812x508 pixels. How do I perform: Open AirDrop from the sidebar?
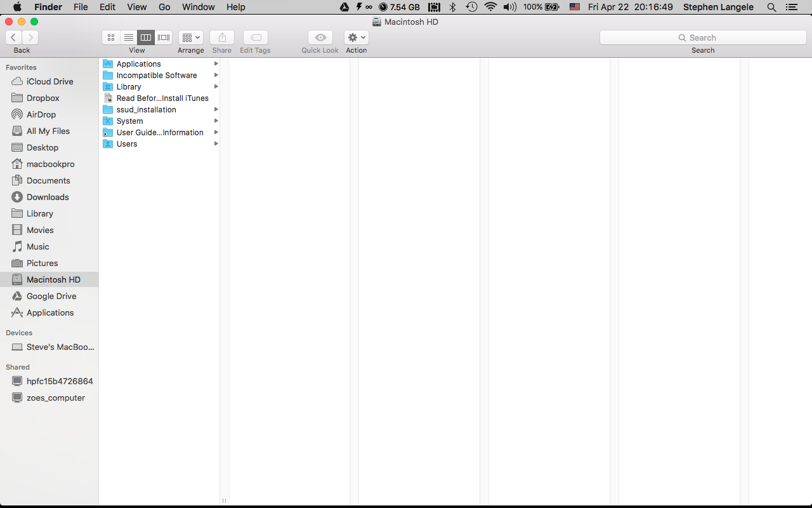click(49, 114)
